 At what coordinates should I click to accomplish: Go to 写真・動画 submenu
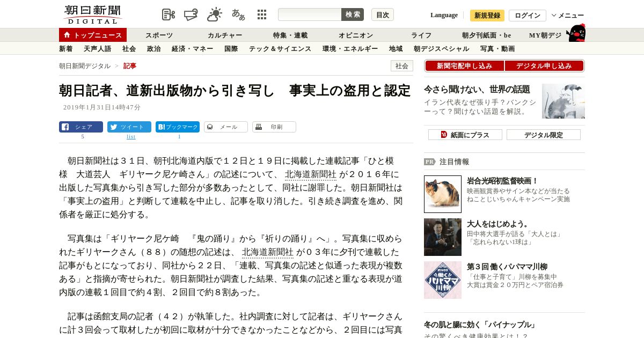pos(497,49)
